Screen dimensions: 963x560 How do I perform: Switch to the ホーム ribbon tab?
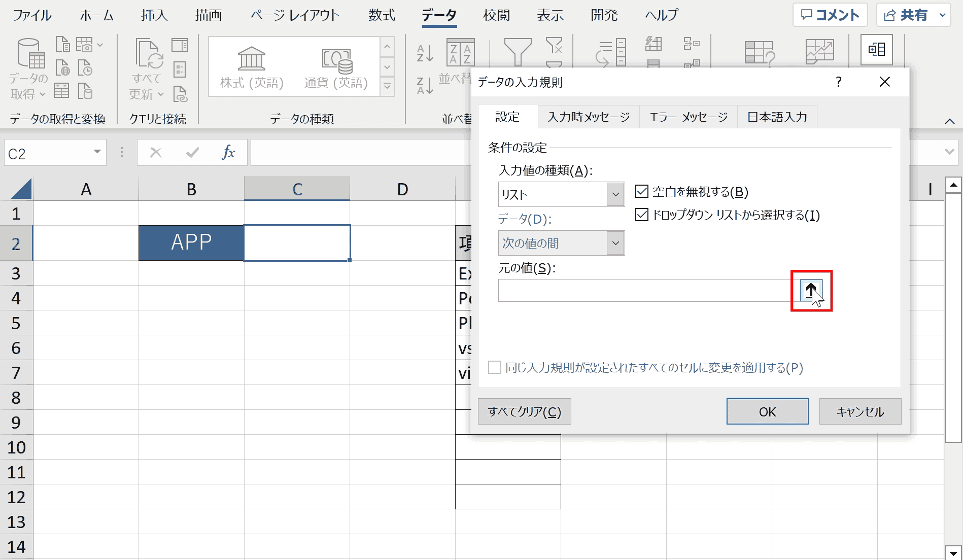(96, 15)
